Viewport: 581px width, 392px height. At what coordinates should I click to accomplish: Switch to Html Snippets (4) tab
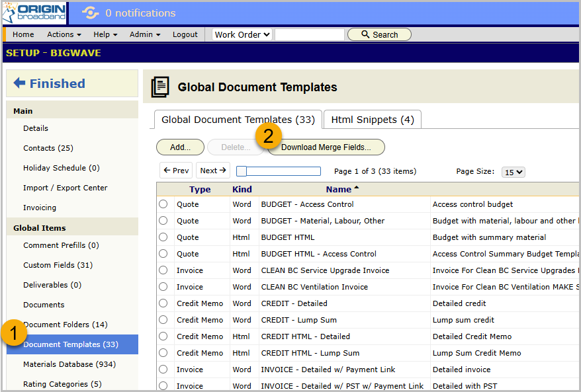(373, 120)
